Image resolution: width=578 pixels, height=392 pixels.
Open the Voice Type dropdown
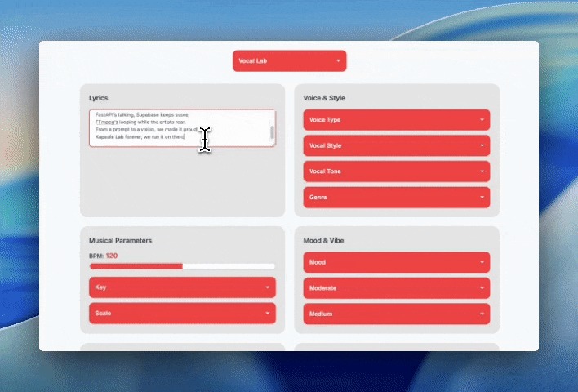click(397, 120)
